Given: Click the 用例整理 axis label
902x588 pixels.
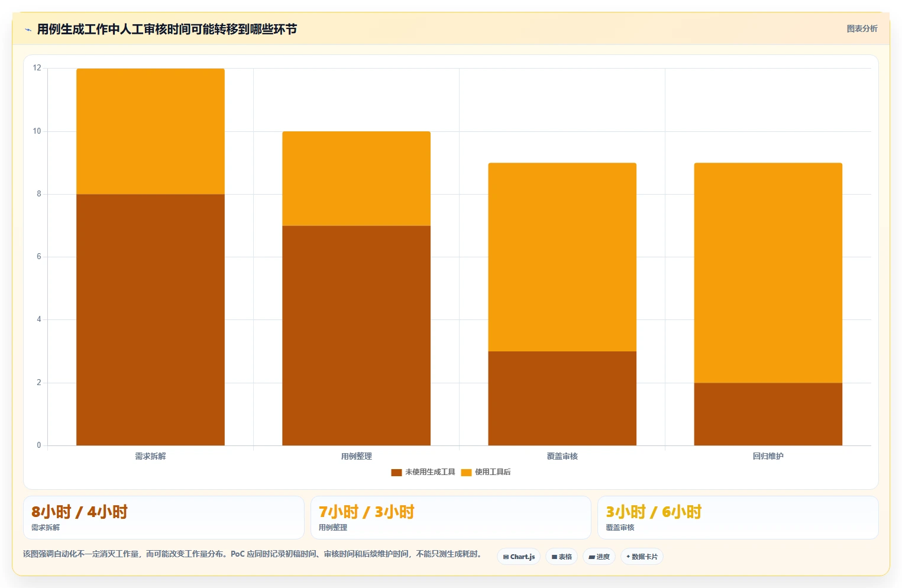Looking at the screenshot, I should coord(356,456).
